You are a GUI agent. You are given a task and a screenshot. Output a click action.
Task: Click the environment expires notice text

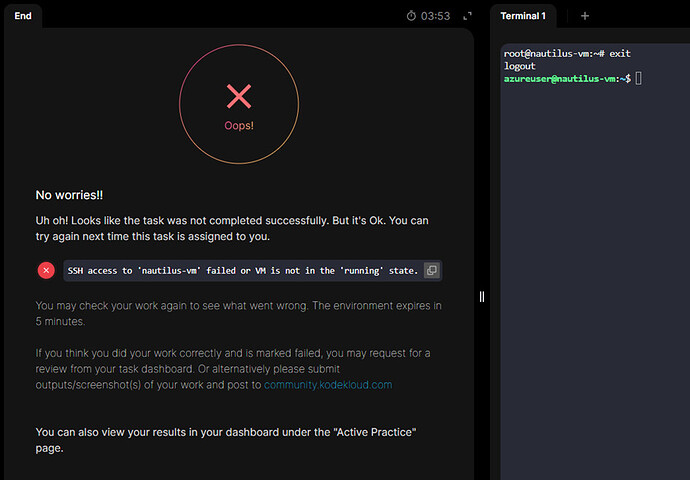pyautogui.click(x=238, y=313)
